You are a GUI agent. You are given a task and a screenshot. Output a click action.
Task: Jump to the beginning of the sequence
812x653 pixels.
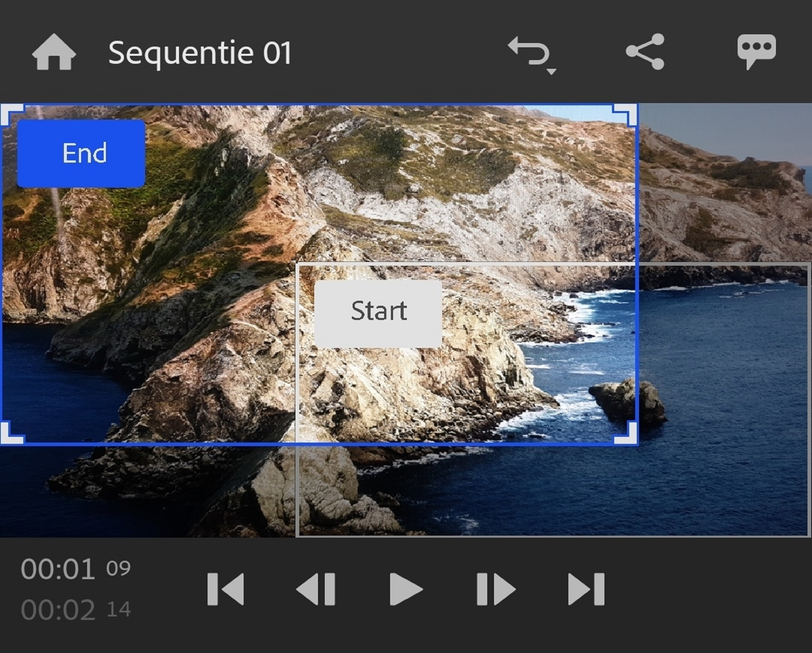(226, 589)
